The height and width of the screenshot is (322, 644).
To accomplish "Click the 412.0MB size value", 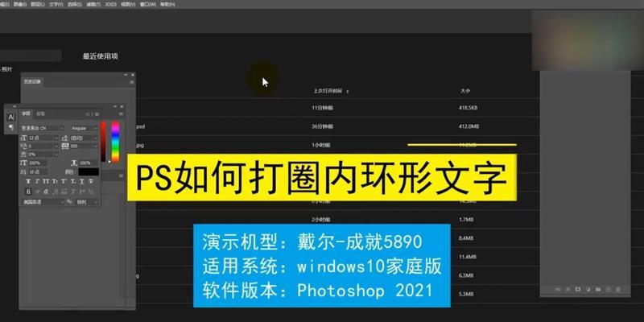I will pyautogui.click(x=469, y=126).
